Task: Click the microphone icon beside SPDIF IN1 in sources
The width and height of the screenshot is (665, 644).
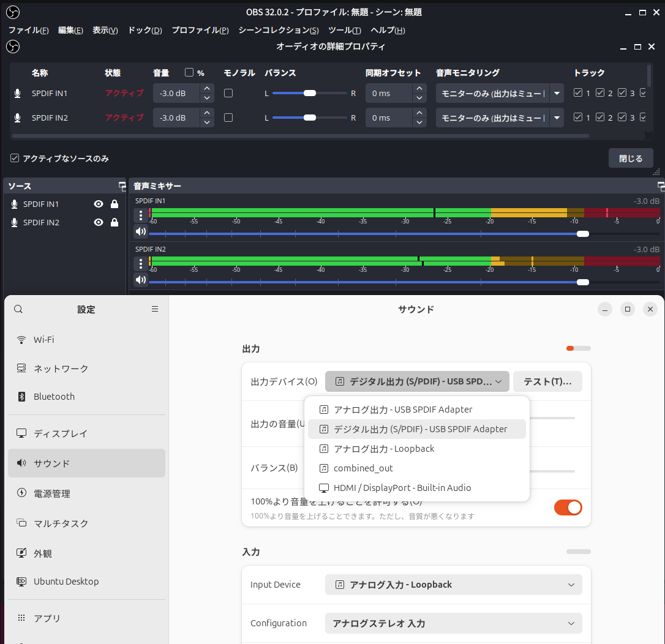Action: 15,204
